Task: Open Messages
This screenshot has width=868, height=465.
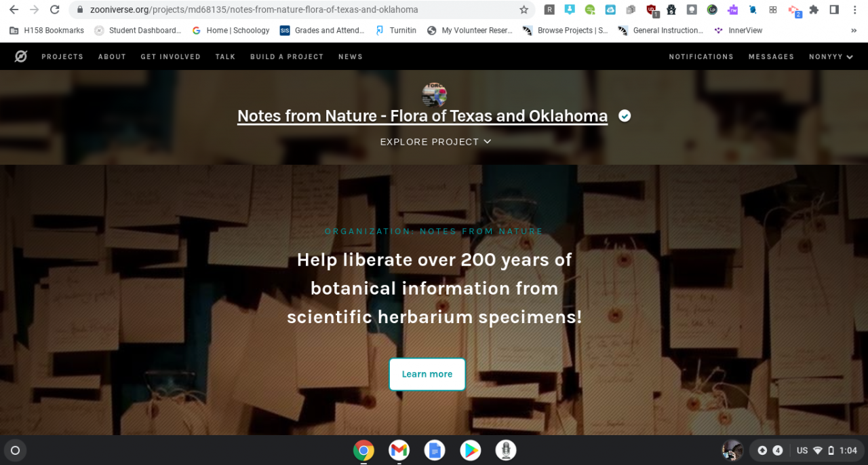Action: 771,57
